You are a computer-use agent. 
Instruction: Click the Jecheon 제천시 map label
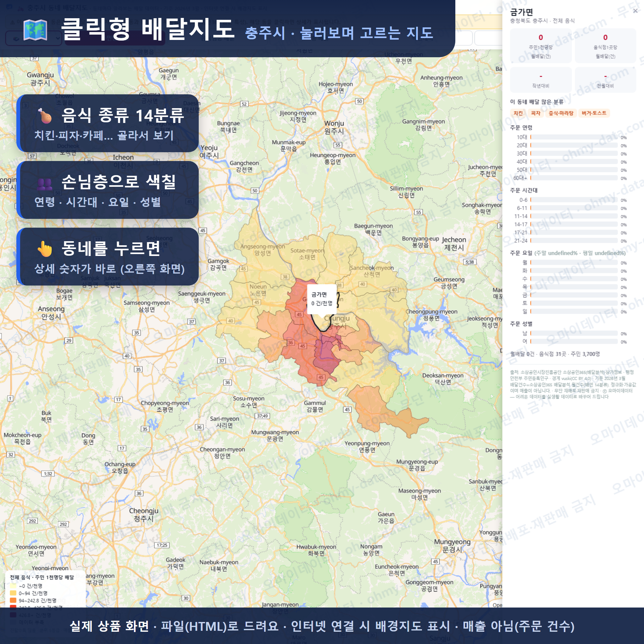click(454, 244)
